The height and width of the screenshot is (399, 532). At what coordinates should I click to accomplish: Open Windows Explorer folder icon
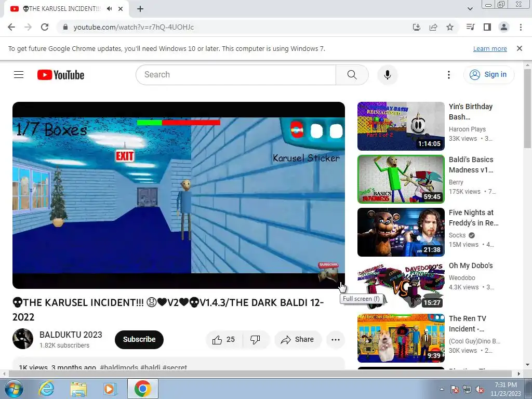pos(78,389)
